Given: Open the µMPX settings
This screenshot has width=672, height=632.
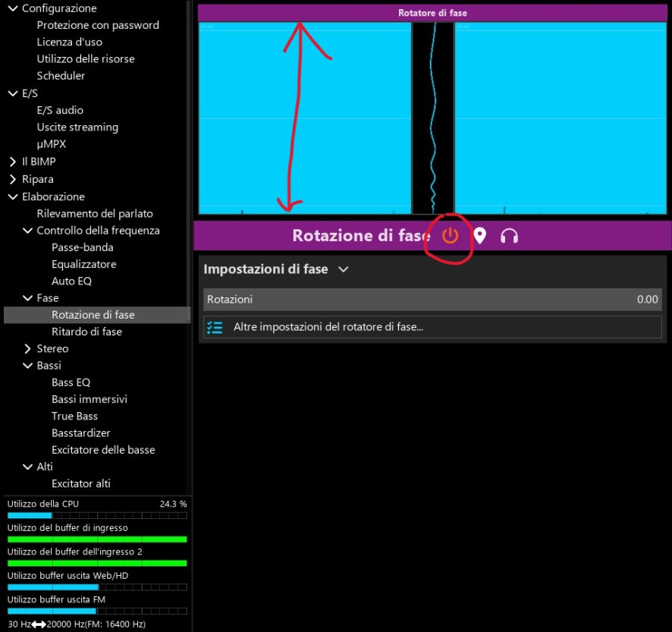Looking at the screenshot, I should (52, 144).
